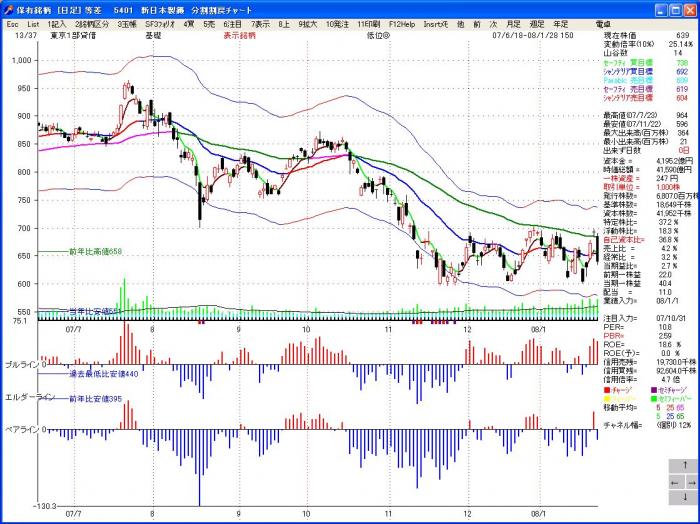The image size is (700, 524).
Task: Select the 4買 menu command
Action: click(185, 22)
